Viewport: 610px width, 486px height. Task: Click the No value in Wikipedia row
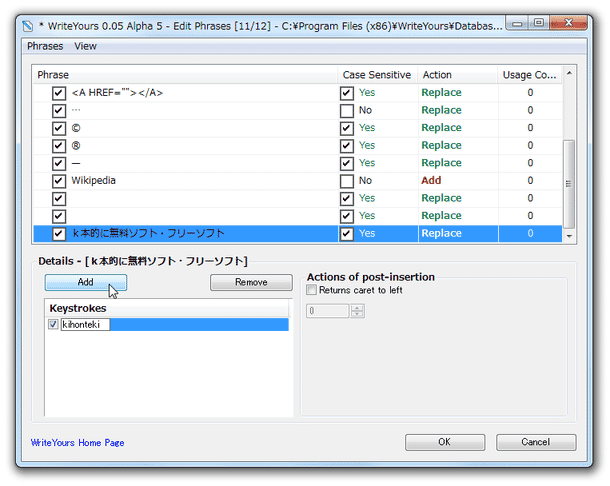tap(365, 181)
